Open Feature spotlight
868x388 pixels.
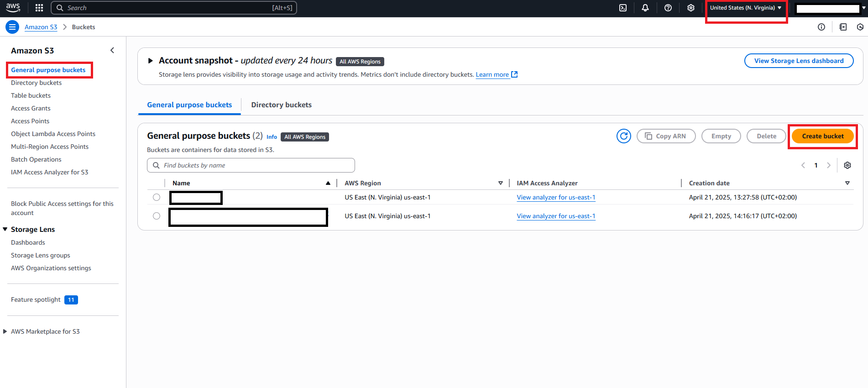coord(36,299)
